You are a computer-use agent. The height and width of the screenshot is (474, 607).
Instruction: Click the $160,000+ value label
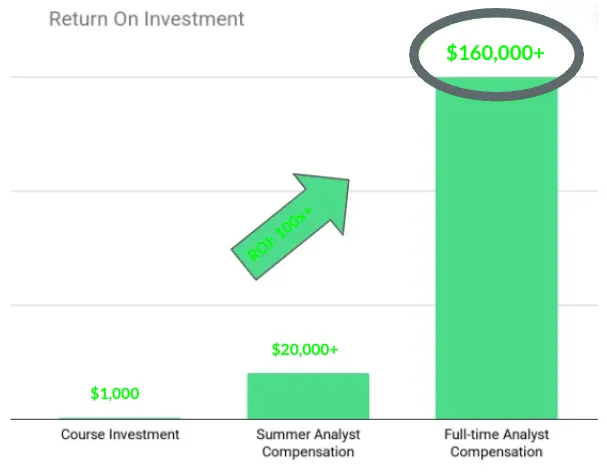point(496,53)
